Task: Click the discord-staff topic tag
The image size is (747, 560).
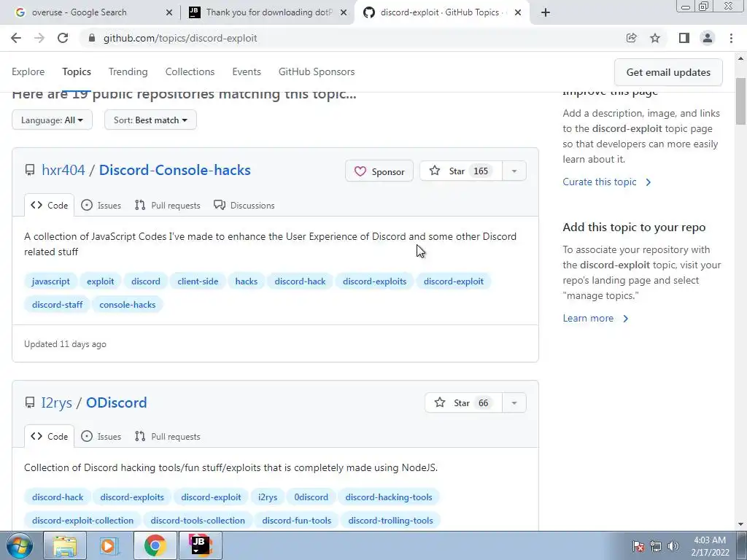Action: click(x=57, y=305)
